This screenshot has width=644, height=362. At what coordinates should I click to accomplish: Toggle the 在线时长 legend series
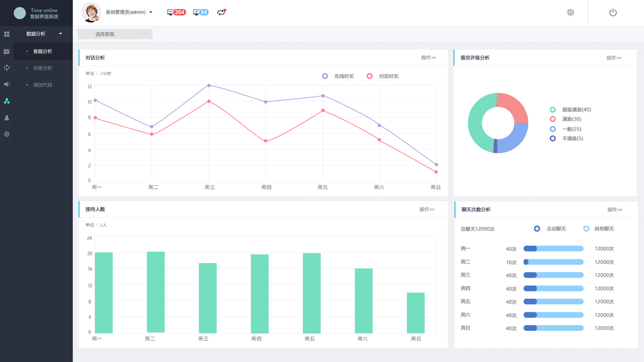[338, 77]
